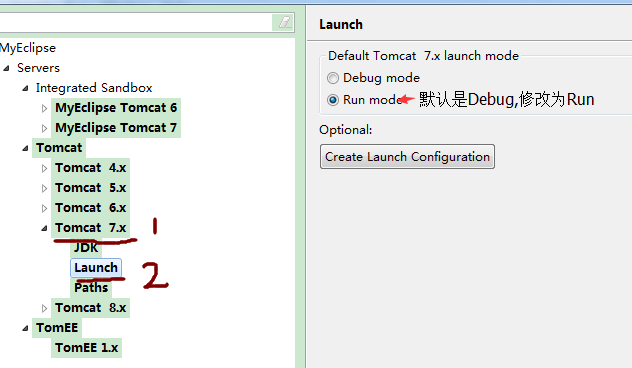Expand the Tomcat 4.x node

coord(44,168)
